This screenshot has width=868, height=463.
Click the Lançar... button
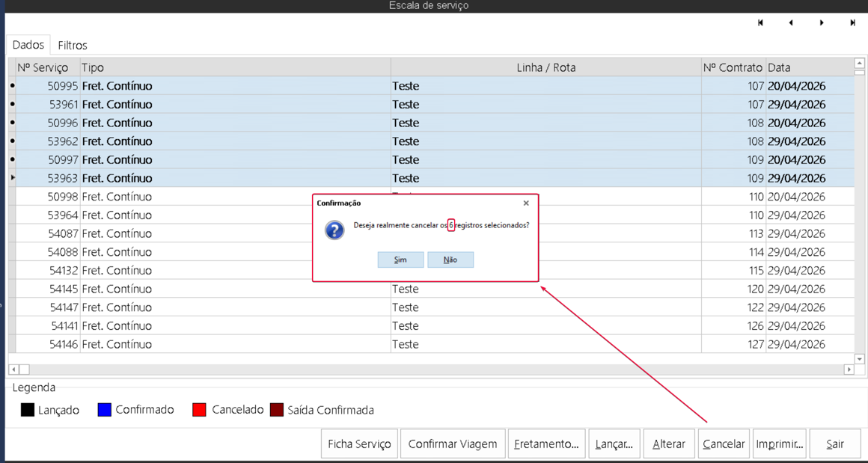pos(614,444)
